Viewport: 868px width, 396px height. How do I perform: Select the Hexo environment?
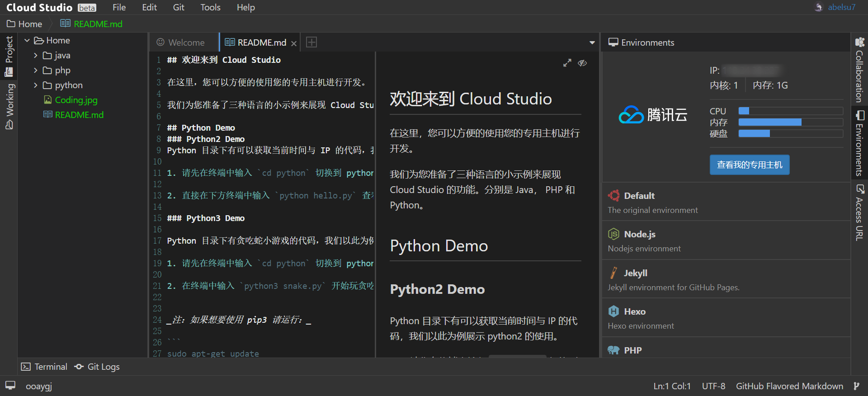point(726,318)
